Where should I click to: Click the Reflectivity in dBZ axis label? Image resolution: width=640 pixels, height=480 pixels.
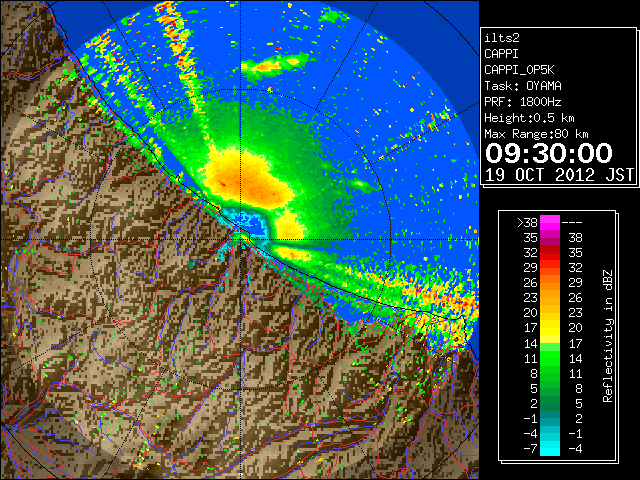click(608, 336)
